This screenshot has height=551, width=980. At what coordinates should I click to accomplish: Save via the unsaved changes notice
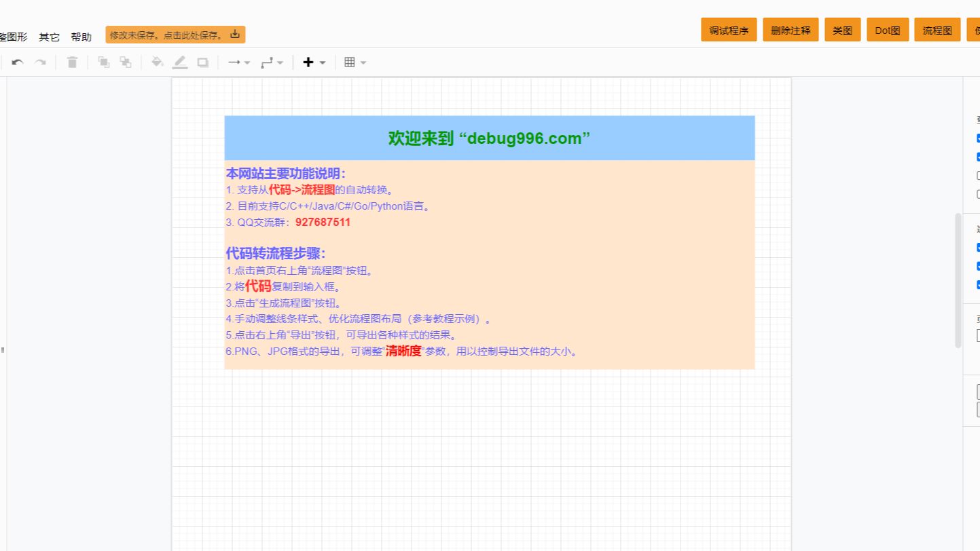click(x=175, y=35)
